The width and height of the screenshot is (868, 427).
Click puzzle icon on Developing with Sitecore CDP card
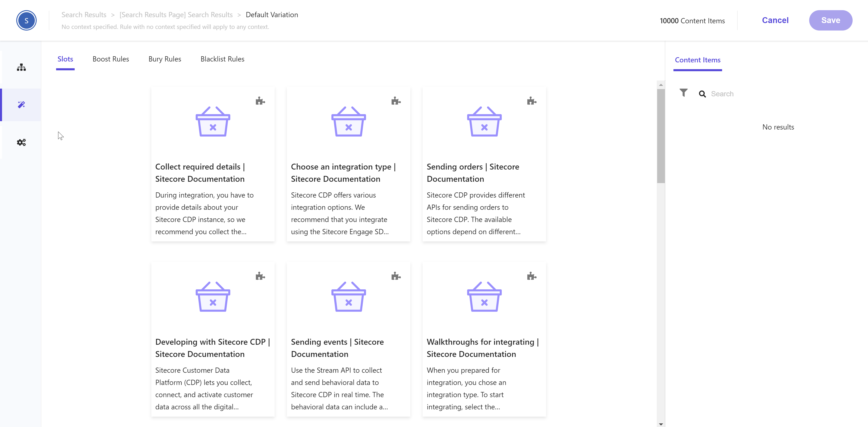pos(260,276)
